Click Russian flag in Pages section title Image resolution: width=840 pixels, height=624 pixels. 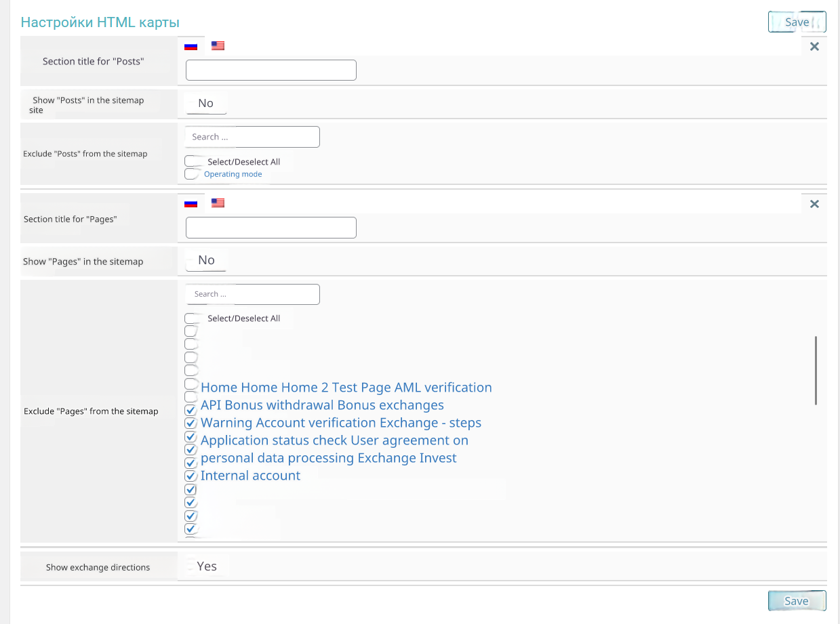(x=191, y=203)
